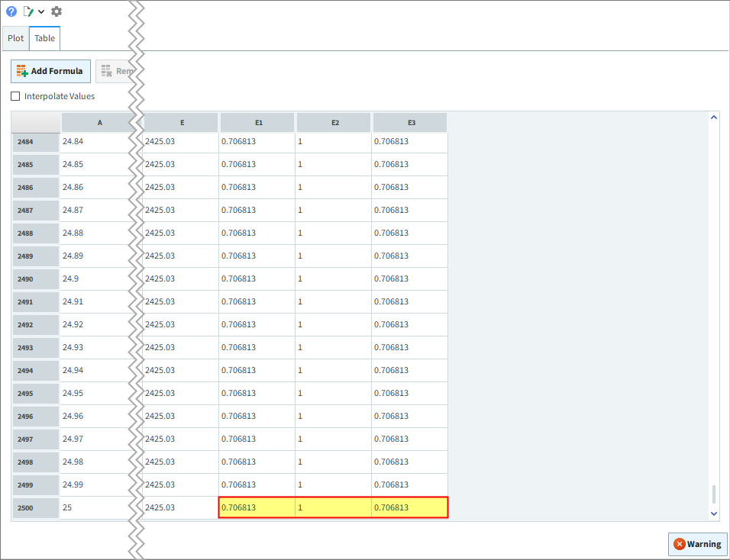Select column header E3
This screenshot has width=730, height=560.
(x=411, y=123)
